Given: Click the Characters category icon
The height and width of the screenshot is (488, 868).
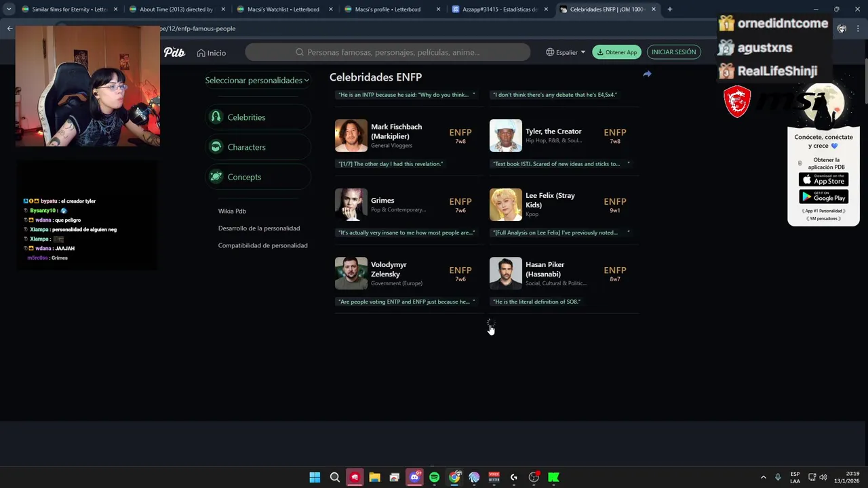Looking at the screenshot, I should coord(216,147).
